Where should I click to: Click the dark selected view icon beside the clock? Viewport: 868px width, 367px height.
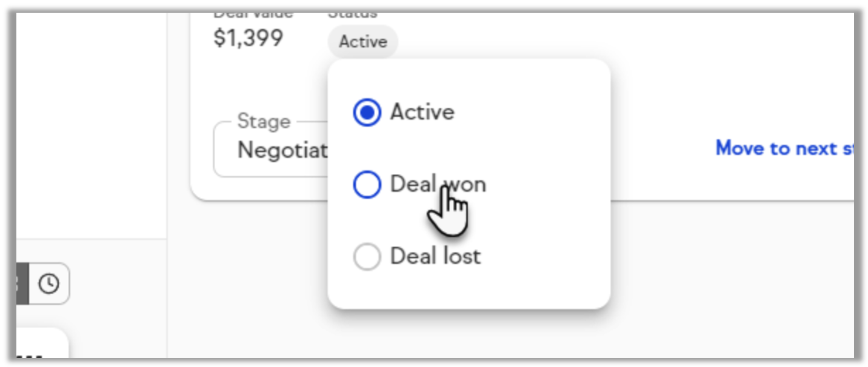coord(22,283)
